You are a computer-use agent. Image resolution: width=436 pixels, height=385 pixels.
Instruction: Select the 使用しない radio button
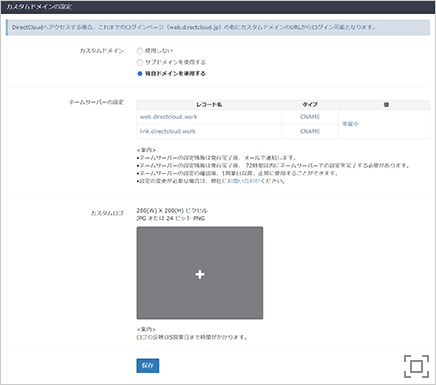pyautogui.click(x=140, y=51)
